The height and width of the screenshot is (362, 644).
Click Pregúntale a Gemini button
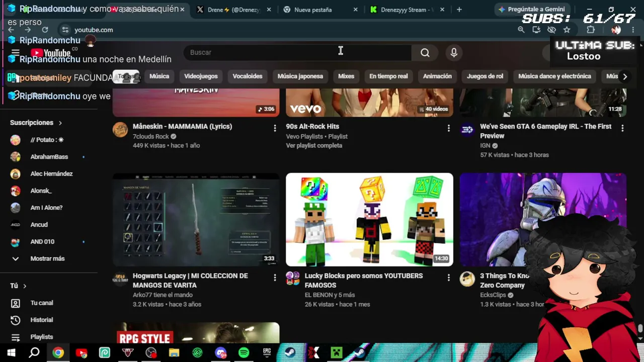click(x=531, y=9)
